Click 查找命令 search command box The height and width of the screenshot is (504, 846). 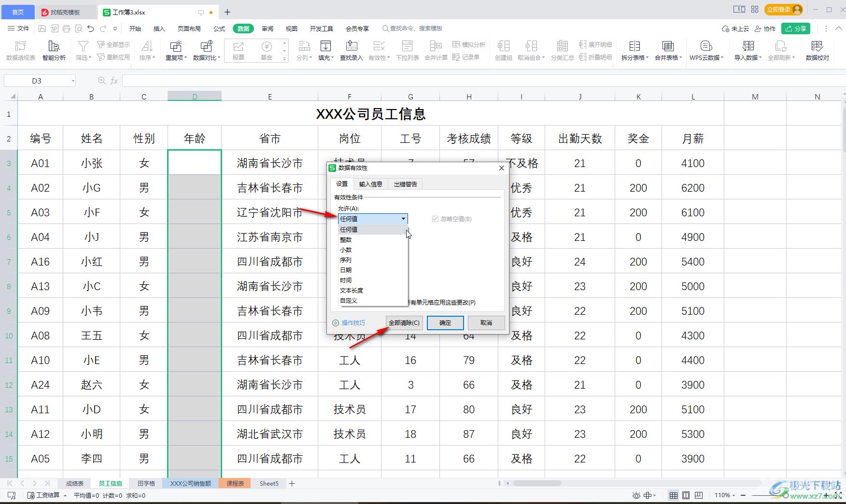point(413,28)
